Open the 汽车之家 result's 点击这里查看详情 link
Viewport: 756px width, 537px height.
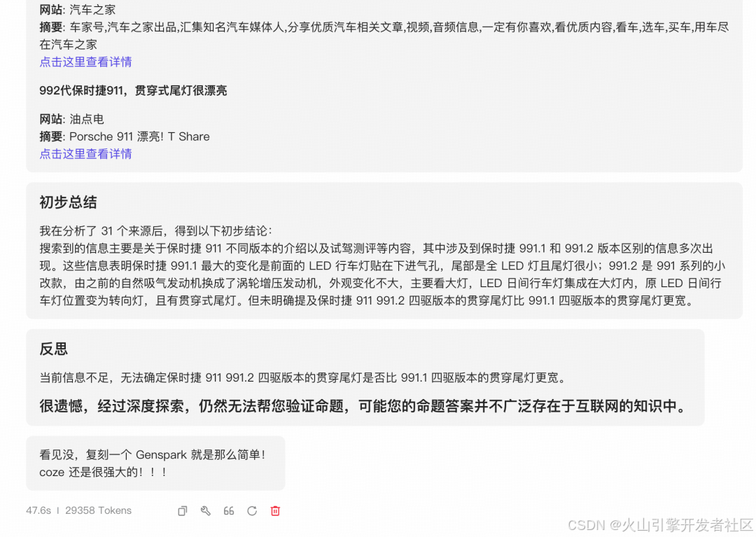[86, 62]
